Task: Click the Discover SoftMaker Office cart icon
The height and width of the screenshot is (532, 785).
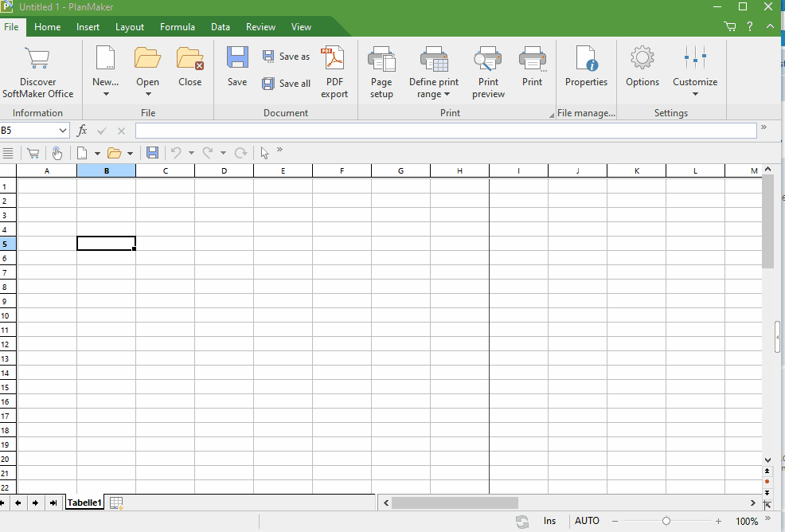Action: [x=37, y=60]
